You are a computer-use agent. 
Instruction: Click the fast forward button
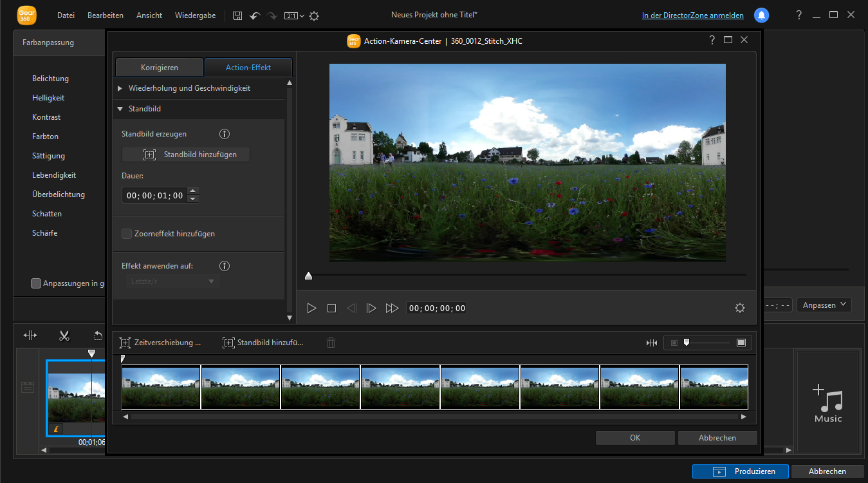tap(392, 308)
